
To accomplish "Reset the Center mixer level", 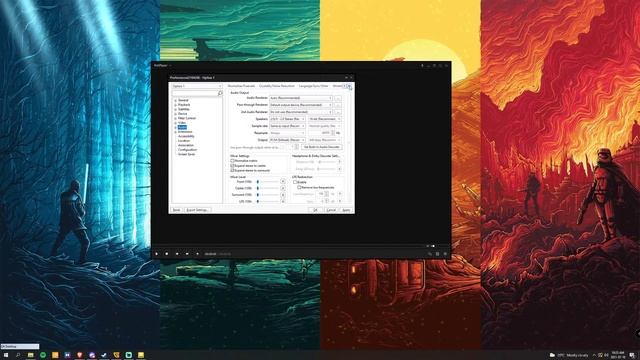I will [282, 188].
